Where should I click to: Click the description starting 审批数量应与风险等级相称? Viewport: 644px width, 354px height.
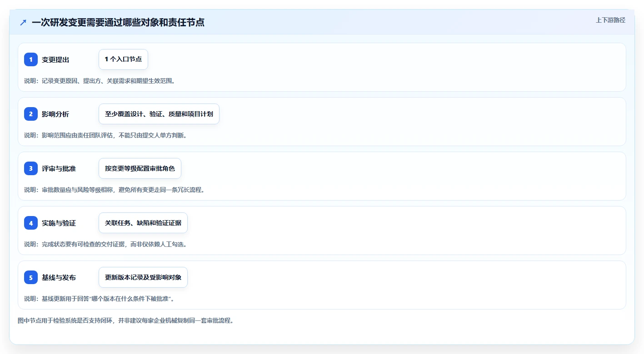(x=114, y=190)
